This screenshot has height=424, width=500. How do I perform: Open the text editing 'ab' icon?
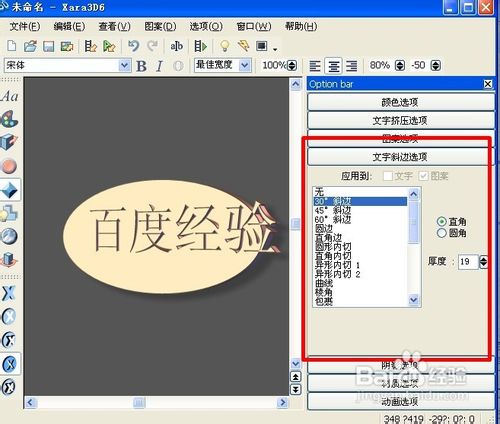coord(176,46)
